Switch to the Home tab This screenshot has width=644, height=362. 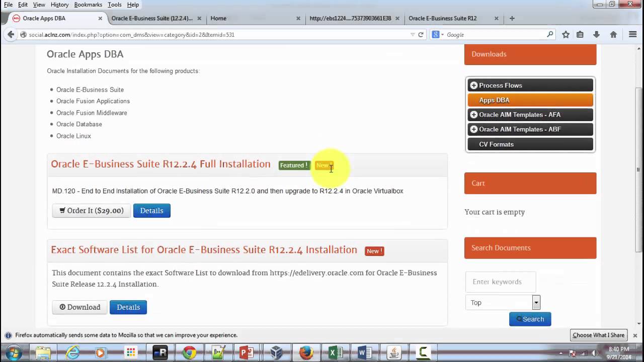[x=255, y=18]
